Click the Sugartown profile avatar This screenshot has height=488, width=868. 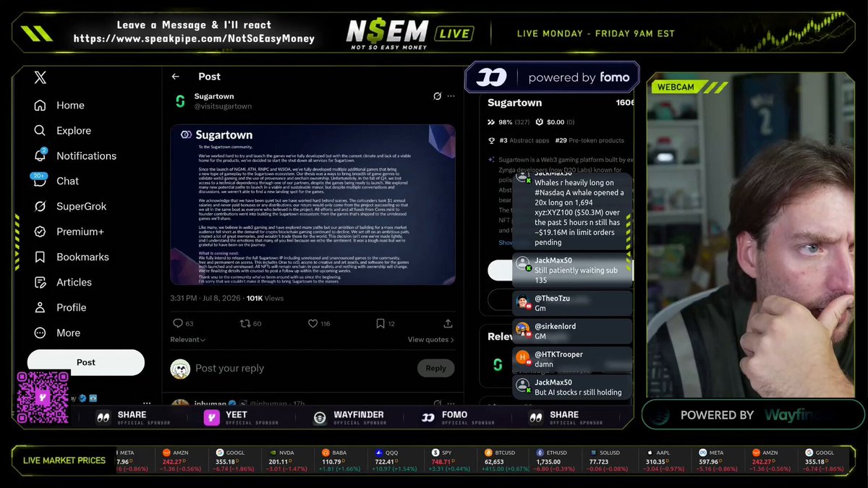coord(180,101)
